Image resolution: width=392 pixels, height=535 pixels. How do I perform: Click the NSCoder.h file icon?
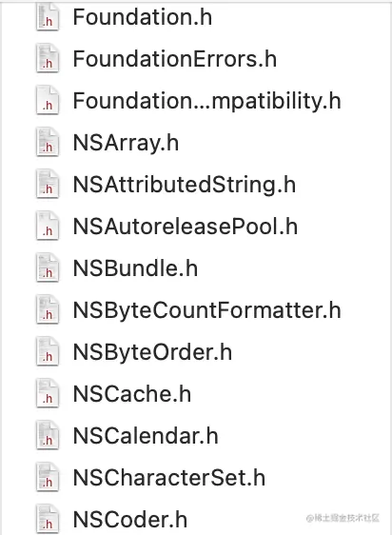tap(48, 520)
